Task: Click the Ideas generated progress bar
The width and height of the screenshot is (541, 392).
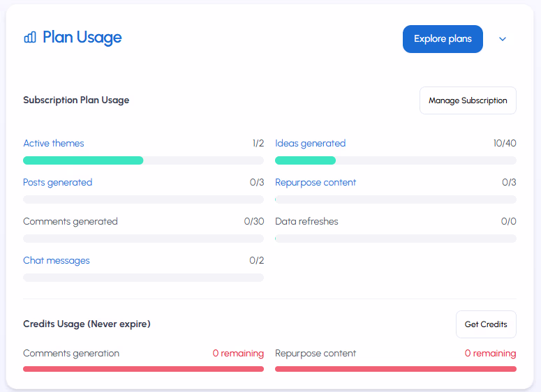Action: [x=395, y=160]
